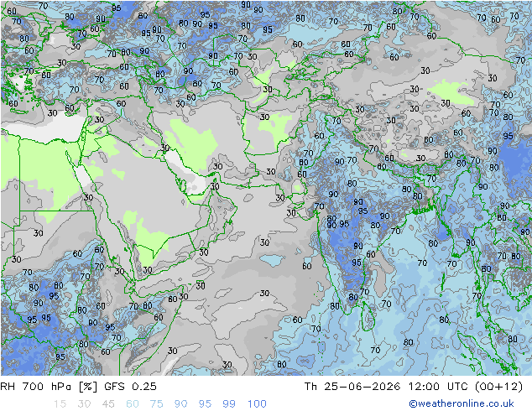Click the Th 25-06-2026 date label
Screen dimensions: 532x411
coord(352,386)
